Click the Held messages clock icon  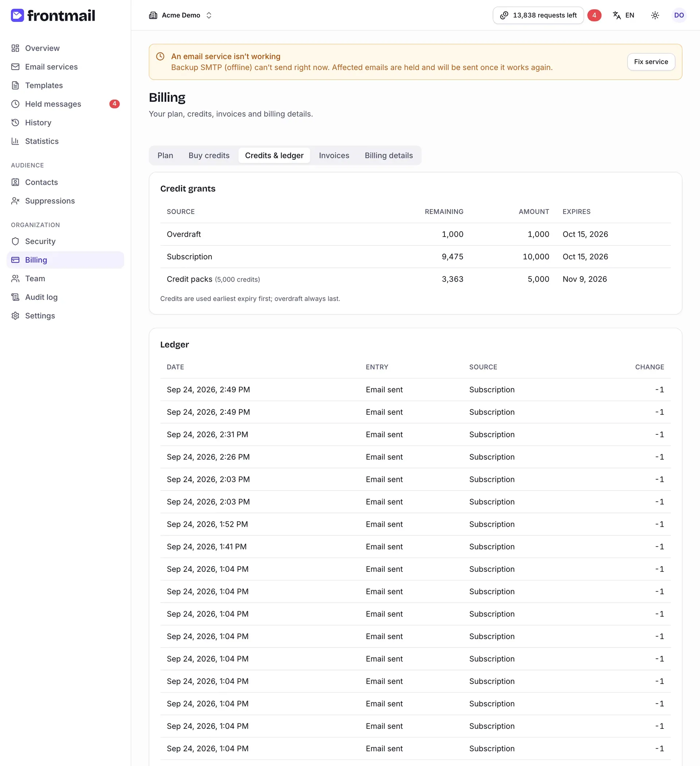(x=15, y=104)
